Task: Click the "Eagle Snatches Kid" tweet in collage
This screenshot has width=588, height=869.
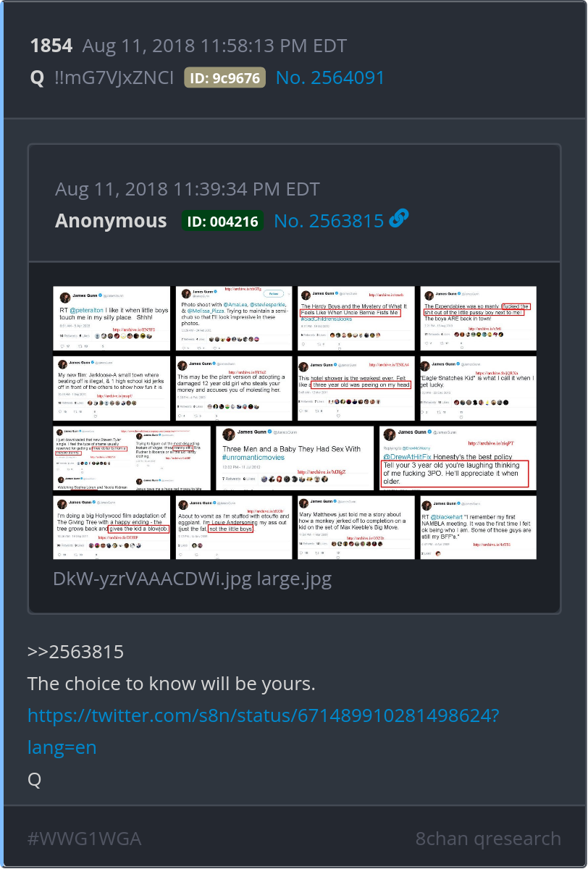Action: point(479,388)
